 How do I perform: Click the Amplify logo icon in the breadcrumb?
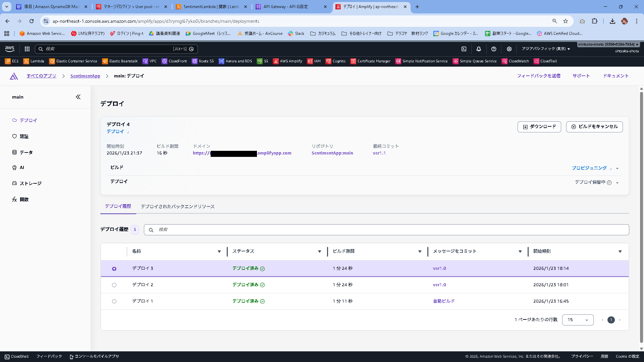14,76
